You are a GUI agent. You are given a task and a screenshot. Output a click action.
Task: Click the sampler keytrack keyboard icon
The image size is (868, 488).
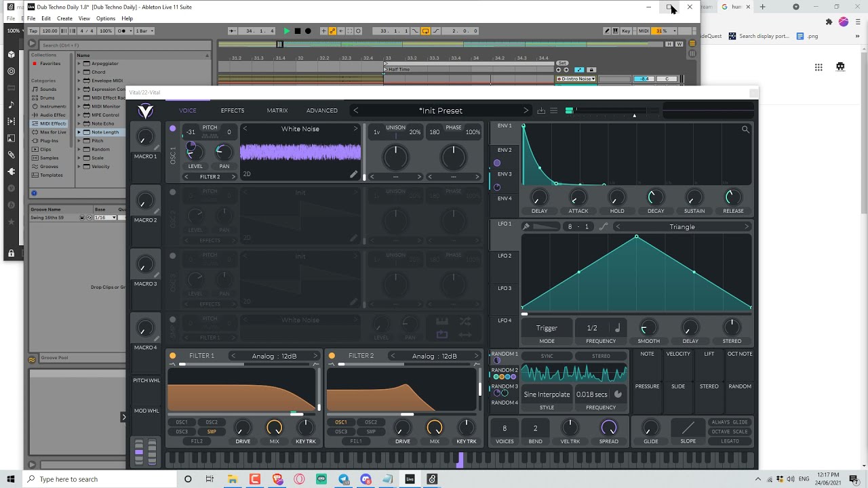(x=442, y=321)
